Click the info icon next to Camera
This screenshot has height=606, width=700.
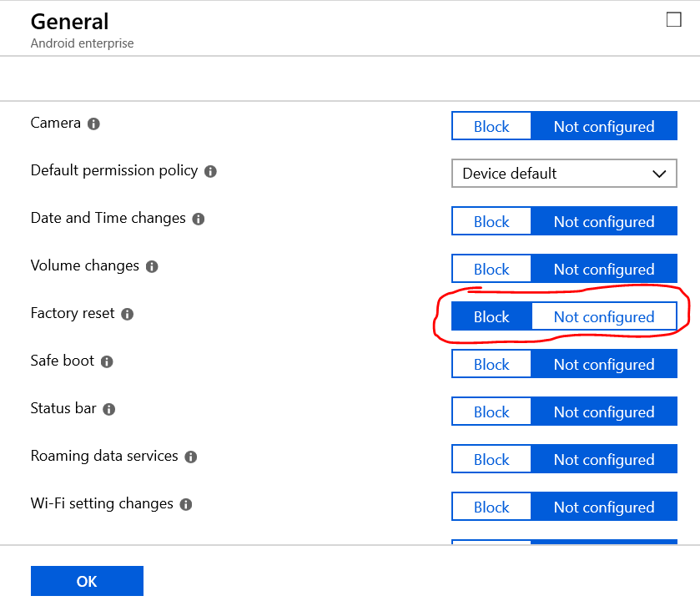(92, 124)
